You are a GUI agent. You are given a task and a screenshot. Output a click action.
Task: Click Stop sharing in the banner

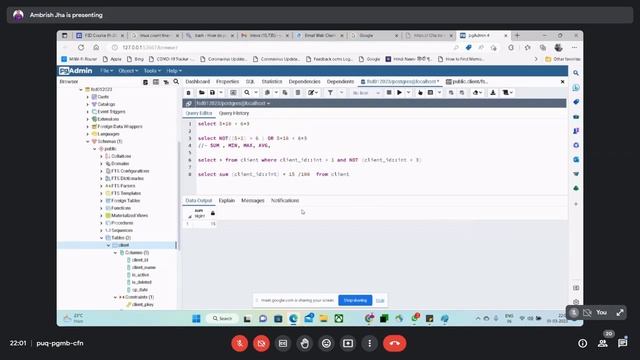click(x=355, y=300)
